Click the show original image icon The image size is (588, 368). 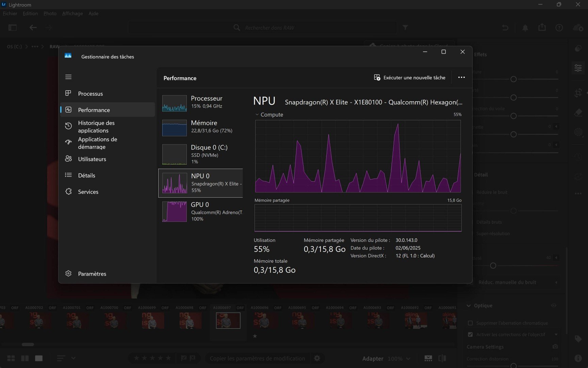(x=428, y=358)
